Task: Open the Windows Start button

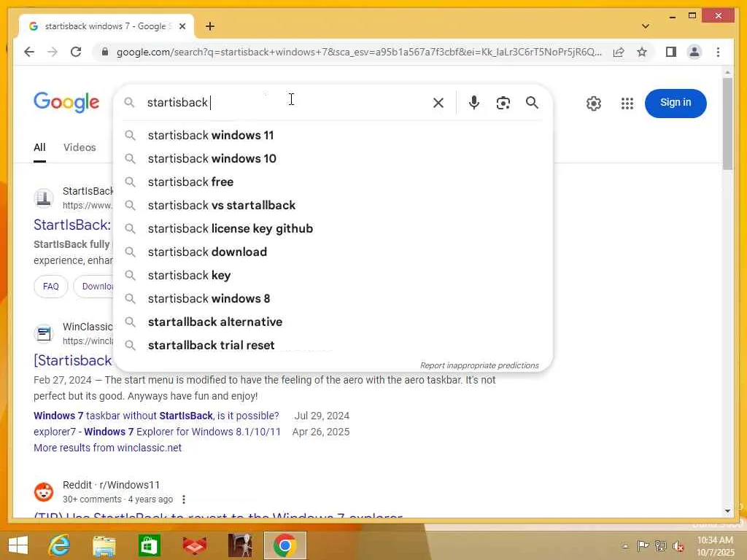Action: pyautogui.click(x=18, y=545)
